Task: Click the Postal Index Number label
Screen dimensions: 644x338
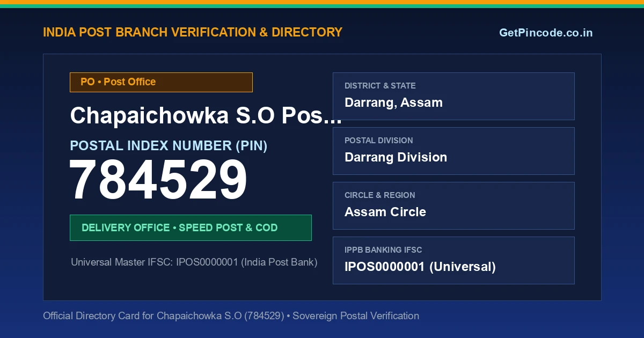Action: [x=169, y=145]
